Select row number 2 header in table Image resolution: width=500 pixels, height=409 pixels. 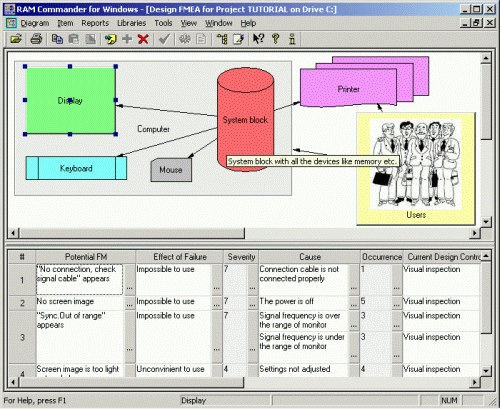coord(22,303)
